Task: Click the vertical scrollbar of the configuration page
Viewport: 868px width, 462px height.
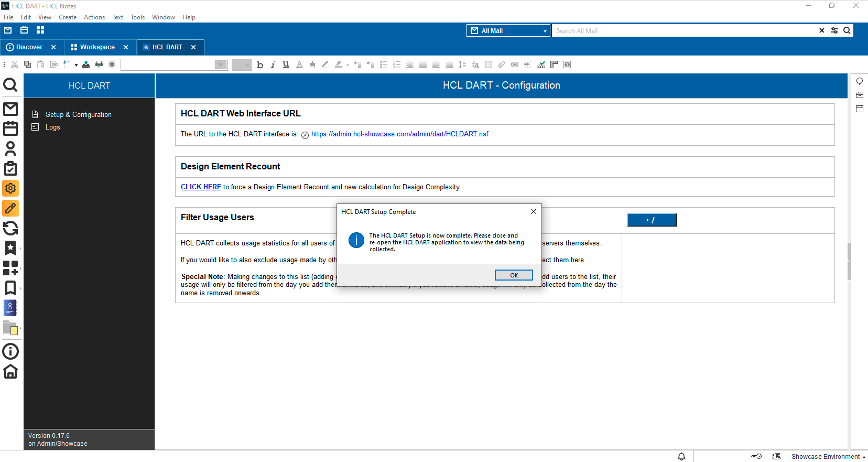Action: pyautogui.click(x=849, y=261)
